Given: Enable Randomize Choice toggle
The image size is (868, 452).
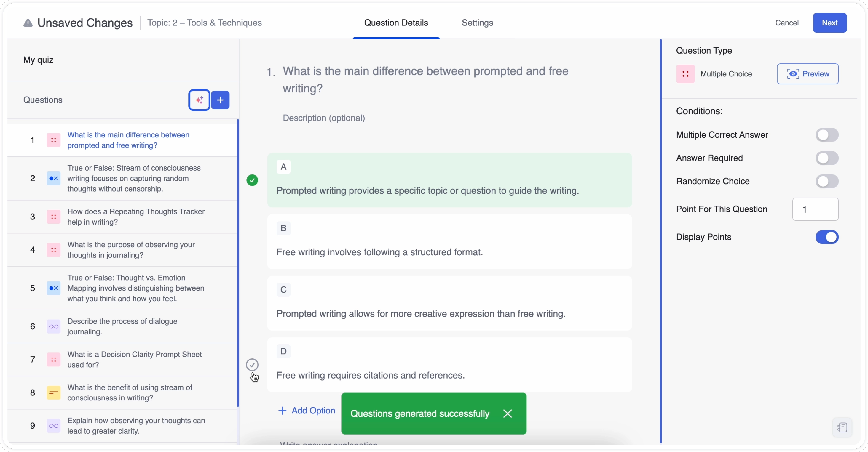Looking at the screenshot, I should pos(827,181).
